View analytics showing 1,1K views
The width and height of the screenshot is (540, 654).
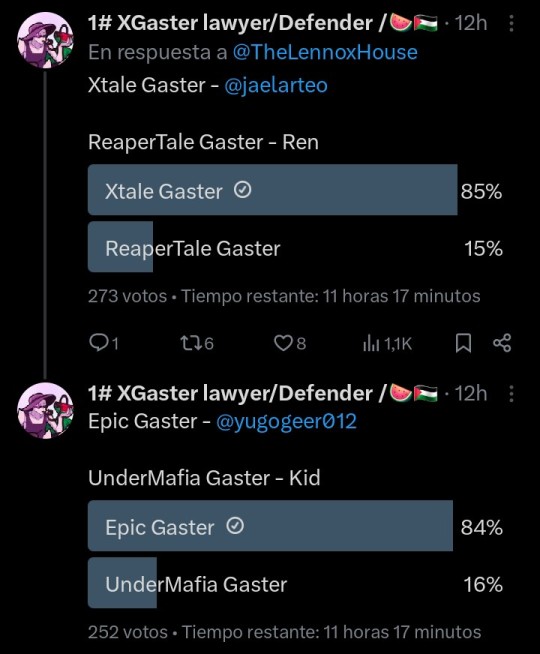pyautogui.click(x=387, y=344)
